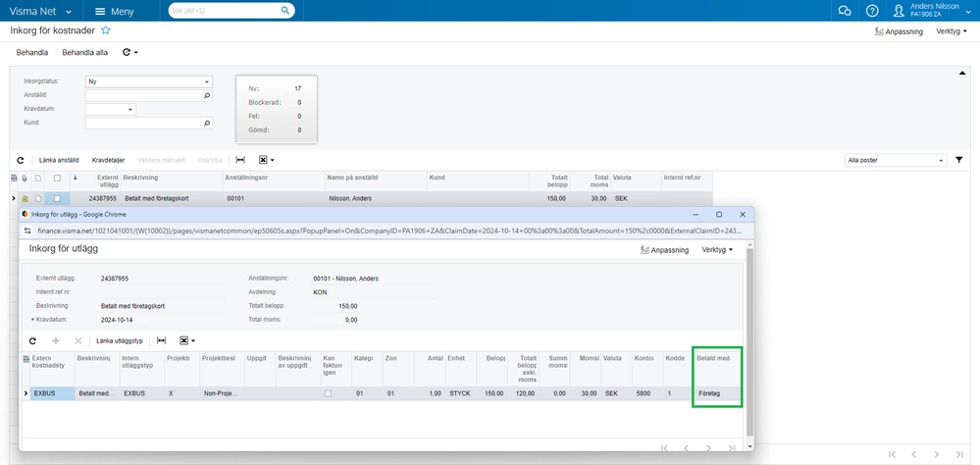The height and width of the screenshot is (465, 980).
Task: Toggle the select-all checkbox in main grid header
Action: 57,179
